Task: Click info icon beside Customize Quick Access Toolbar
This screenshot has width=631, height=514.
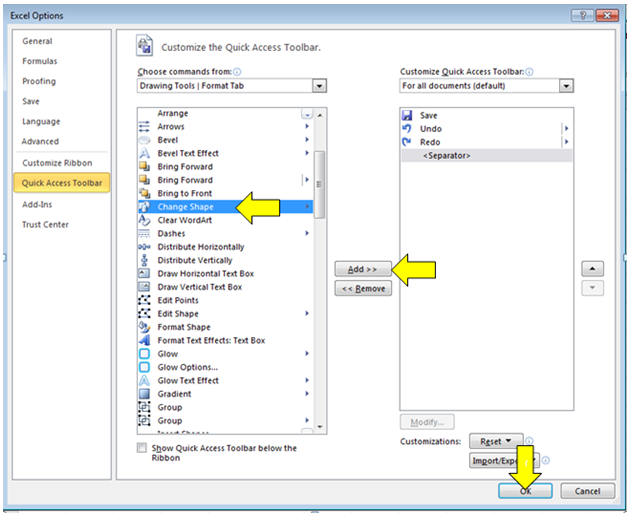Action: [x=529, y=72]
